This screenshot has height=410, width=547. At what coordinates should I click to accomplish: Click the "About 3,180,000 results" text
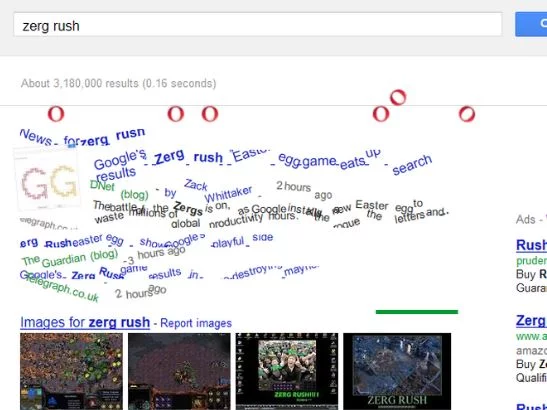tap(119, 83)
